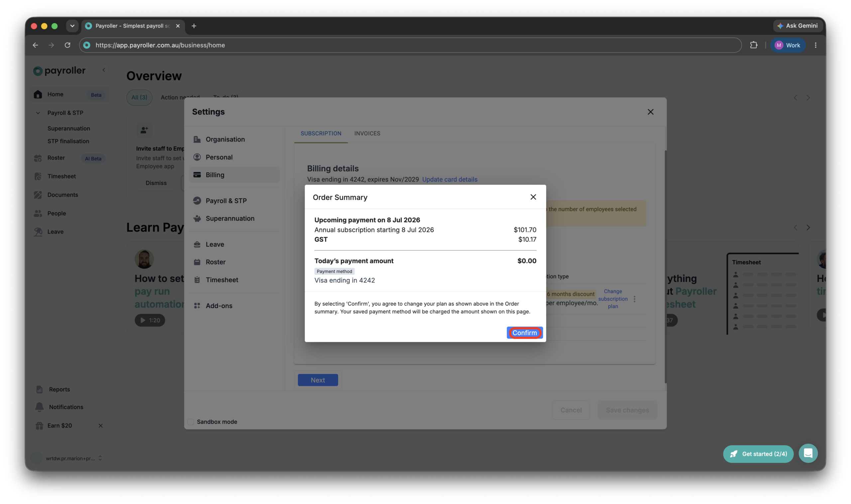The width and height of the screenshot is (851, 504).
Task: Next arrow in Learn Payroller carousel
Action: [807, 227]
